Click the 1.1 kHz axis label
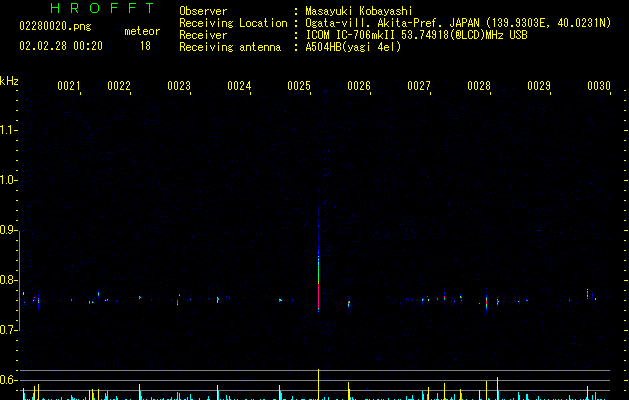The height and width of the screenshot is (400, 629). coord(8,130)
